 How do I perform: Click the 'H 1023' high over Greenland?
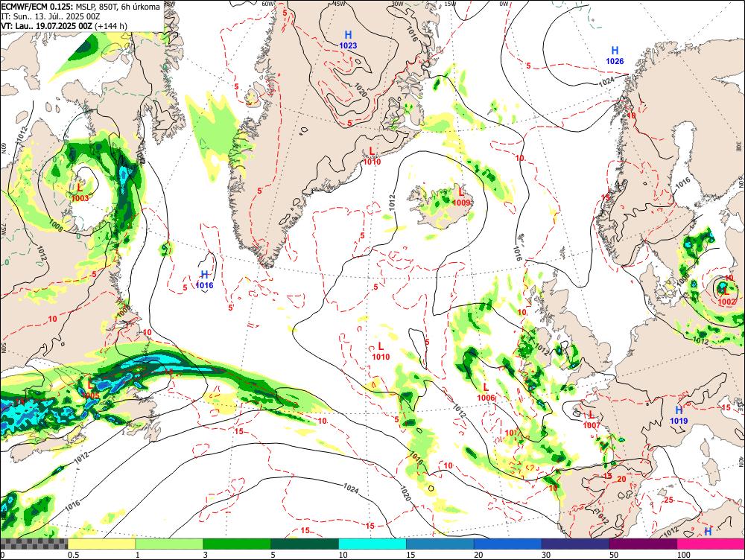point(348,40)
